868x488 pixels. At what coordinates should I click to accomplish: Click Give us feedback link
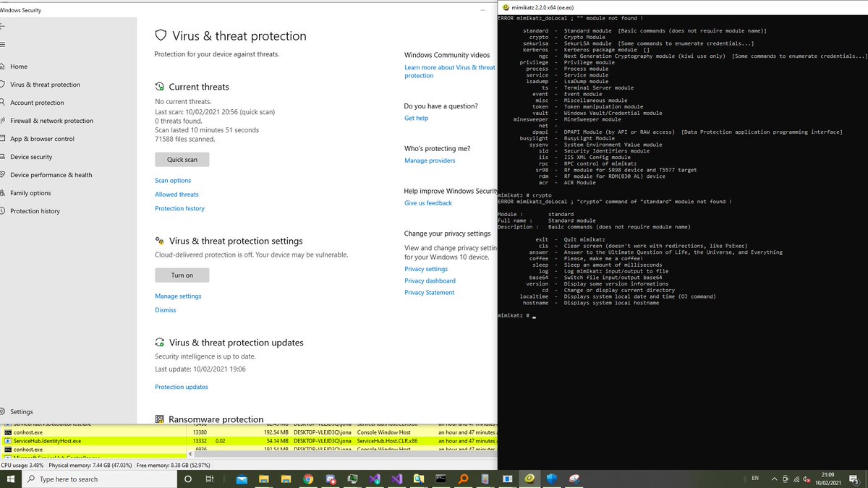(x=428, y=203)
